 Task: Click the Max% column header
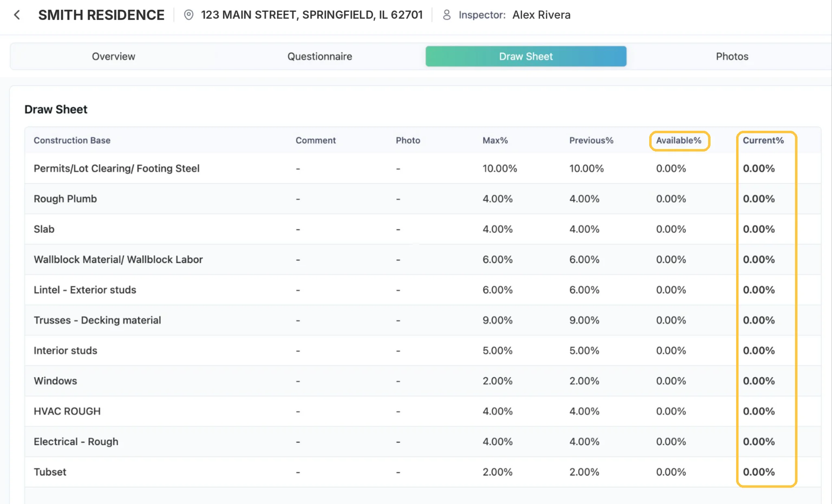495,141
